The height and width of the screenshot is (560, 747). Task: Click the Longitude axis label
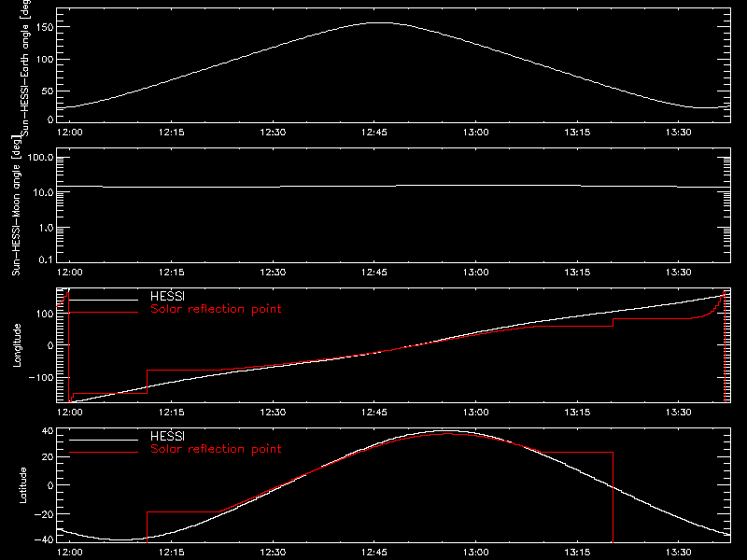[17, 345]
